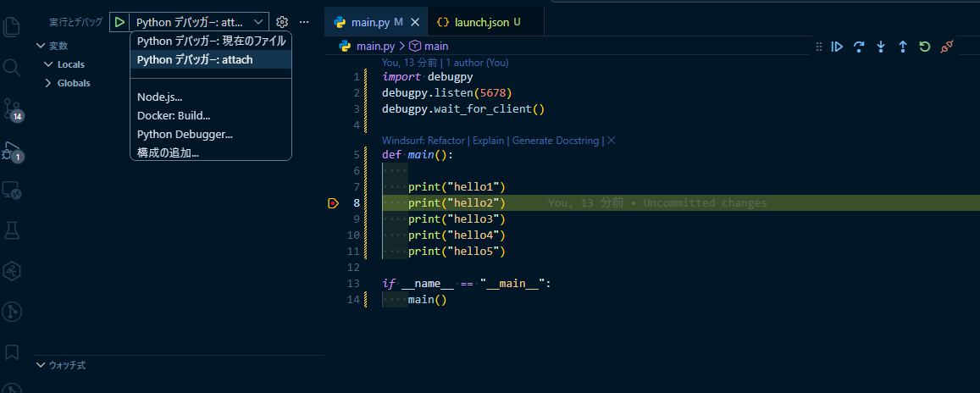Viewport: 980px width, 393px height.
Task: Open launch.json via the gear icon
Action: click(282, 22)
